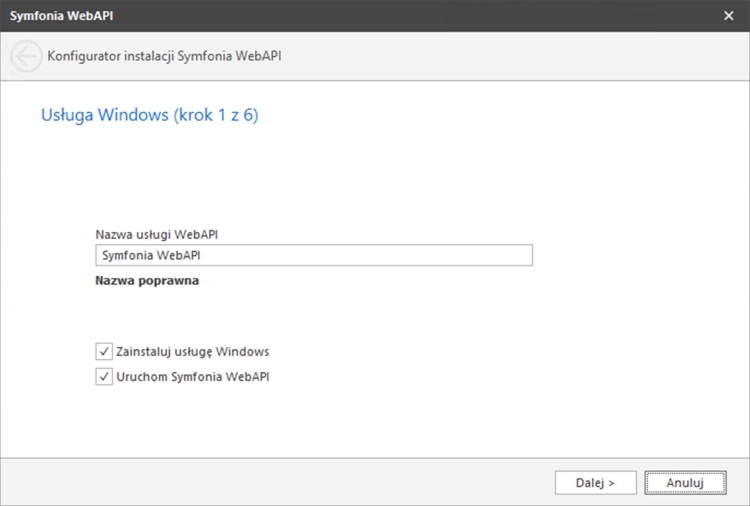
Task: Click the krok 1 z 6 step indicator
Action: coord(216,115)
